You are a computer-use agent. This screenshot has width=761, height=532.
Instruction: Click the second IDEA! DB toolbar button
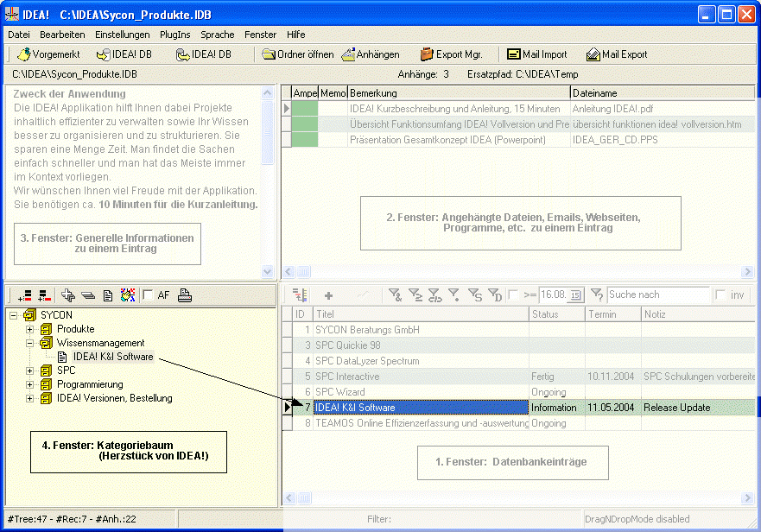(203, 54)
